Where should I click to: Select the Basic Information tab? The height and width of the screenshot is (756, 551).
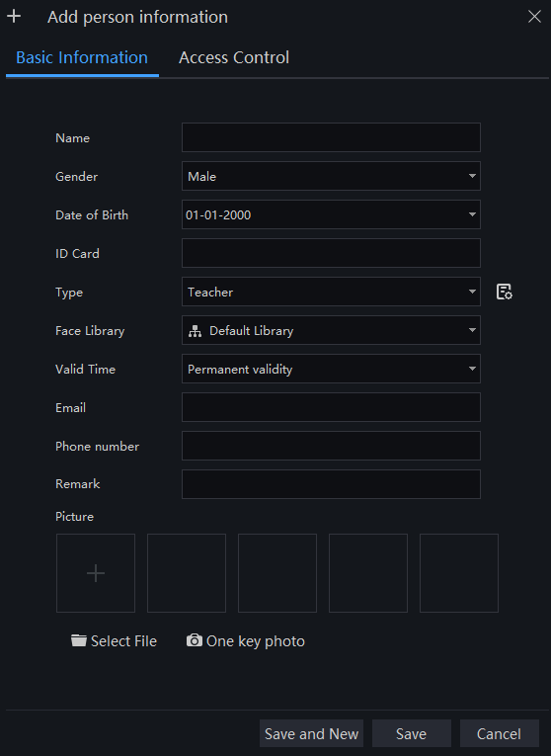pos(82,58)
